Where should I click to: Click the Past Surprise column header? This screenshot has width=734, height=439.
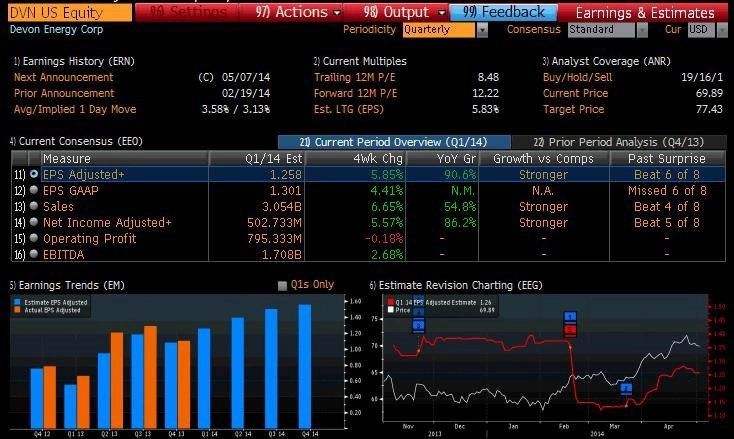coord(667,159)
